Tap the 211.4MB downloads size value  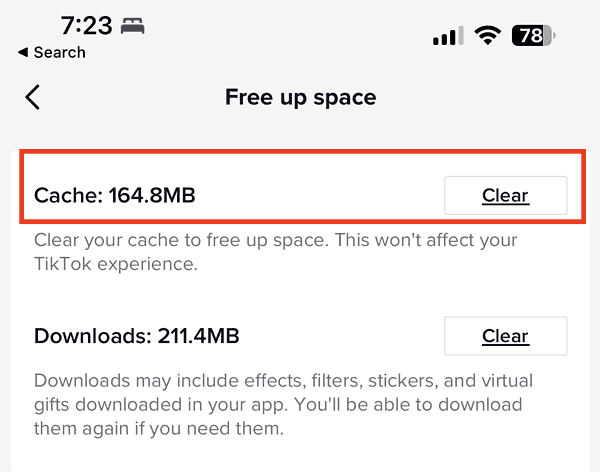click(198, 335)
